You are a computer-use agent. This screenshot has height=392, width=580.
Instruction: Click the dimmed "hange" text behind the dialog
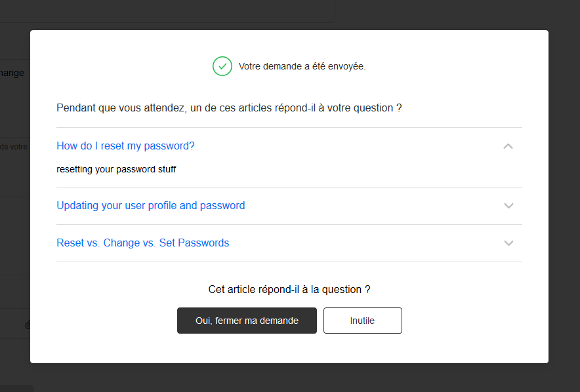12,73
